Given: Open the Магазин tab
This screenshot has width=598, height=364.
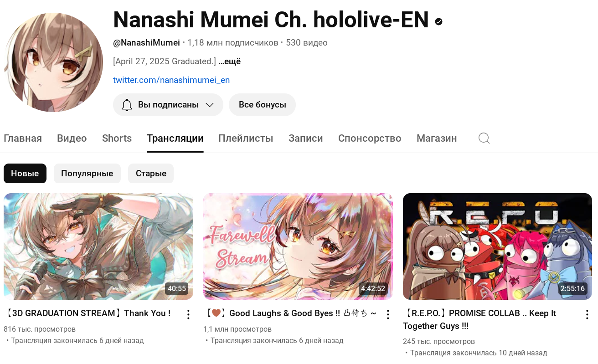Looking at the screenshot, I should (x=437, y=138).
